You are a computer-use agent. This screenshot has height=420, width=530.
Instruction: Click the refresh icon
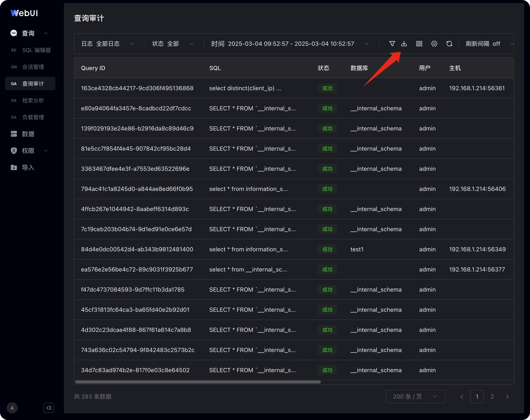[449, 44]
